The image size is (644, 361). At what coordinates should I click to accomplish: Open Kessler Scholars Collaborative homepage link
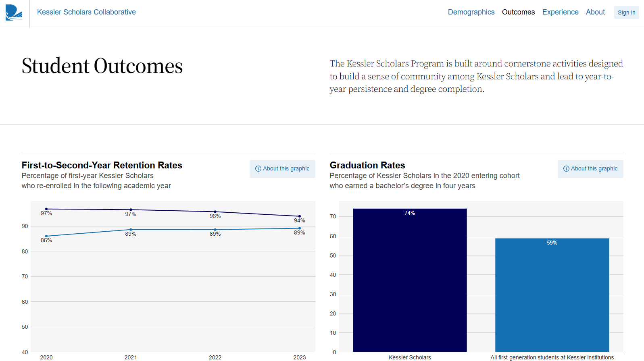click(86, 12)
